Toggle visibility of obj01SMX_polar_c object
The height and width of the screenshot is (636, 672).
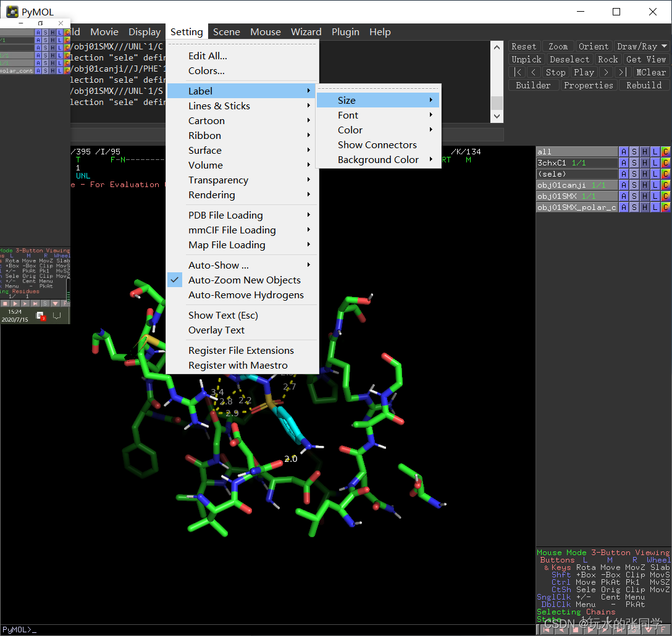tap(577, 207)
